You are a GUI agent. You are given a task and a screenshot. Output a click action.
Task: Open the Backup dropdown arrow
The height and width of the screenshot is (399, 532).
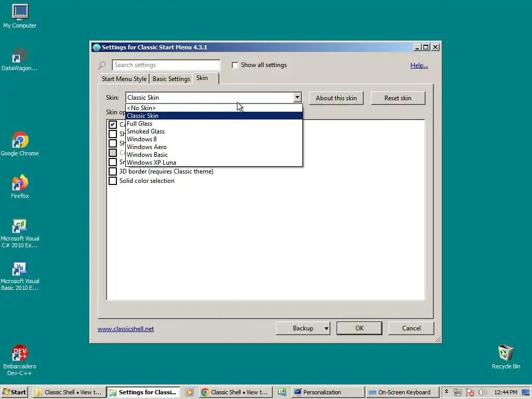pyautogui.click(x=326, y=328)
